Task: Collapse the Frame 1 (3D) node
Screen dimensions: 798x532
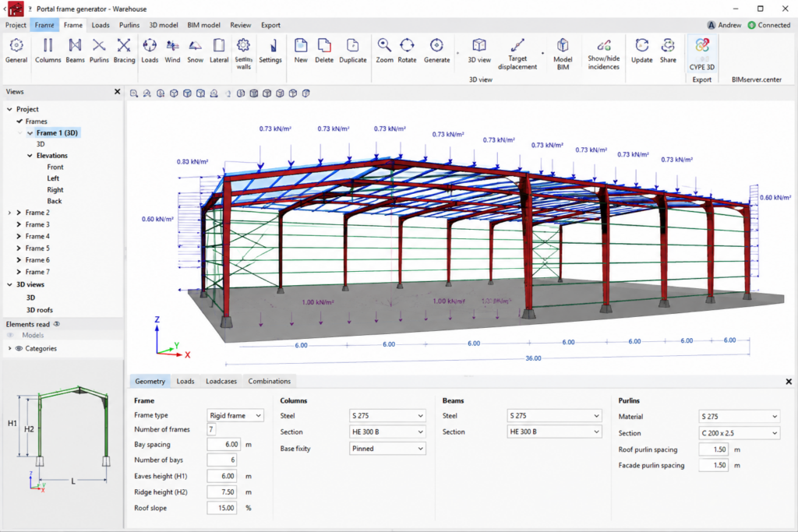Action: [30, 132]
